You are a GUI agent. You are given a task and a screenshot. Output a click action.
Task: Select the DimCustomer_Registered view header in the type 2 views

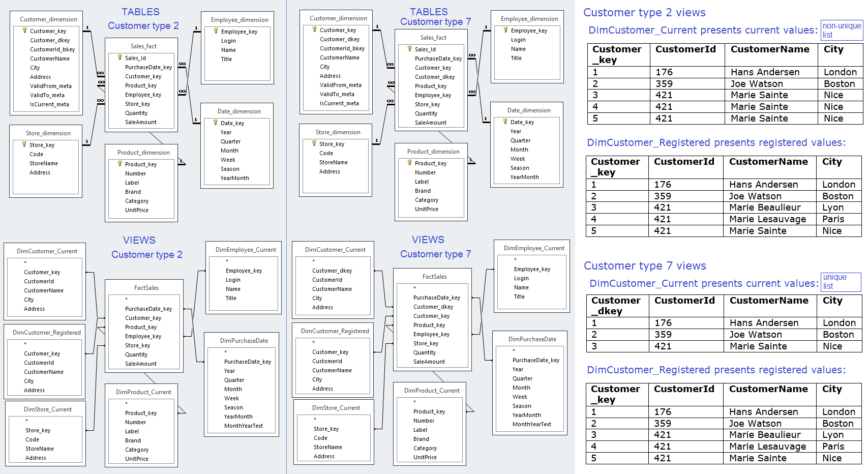47,333
